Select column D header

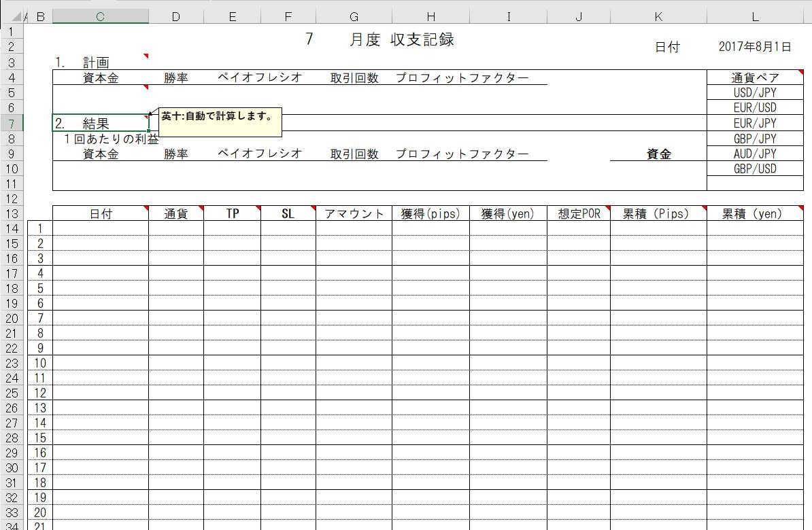coord(176,17)
